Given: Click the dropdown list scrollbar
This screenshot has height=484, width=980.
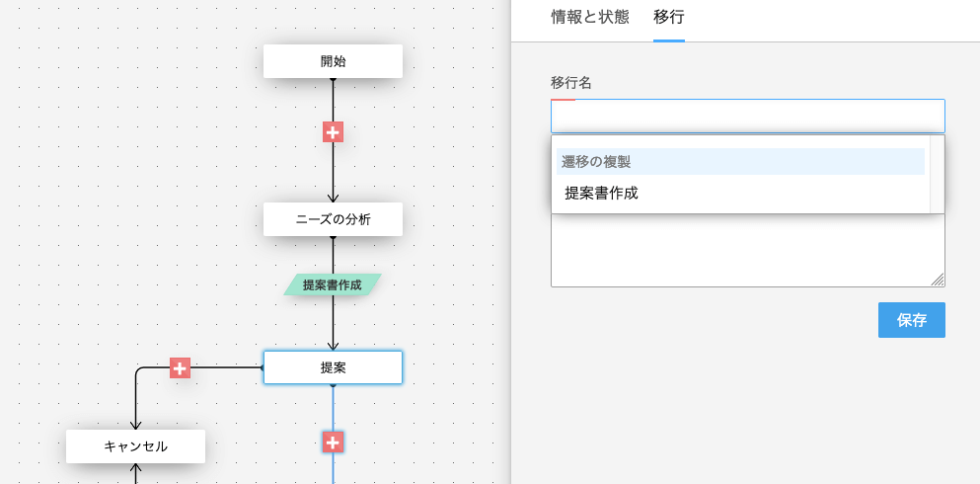Looking at the screenshot, I should pyautogui.click(x=937, y=174).
